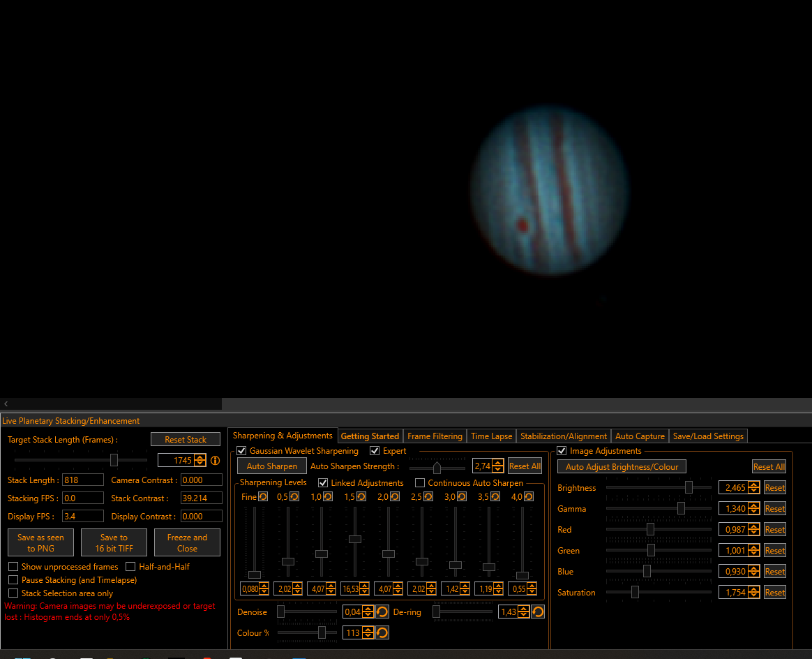The height and width of the screenshot is (659, 812).
Task: Toggle Gaussian Wavelet Sharpening checkbox
Action: [x=241, y=451]
